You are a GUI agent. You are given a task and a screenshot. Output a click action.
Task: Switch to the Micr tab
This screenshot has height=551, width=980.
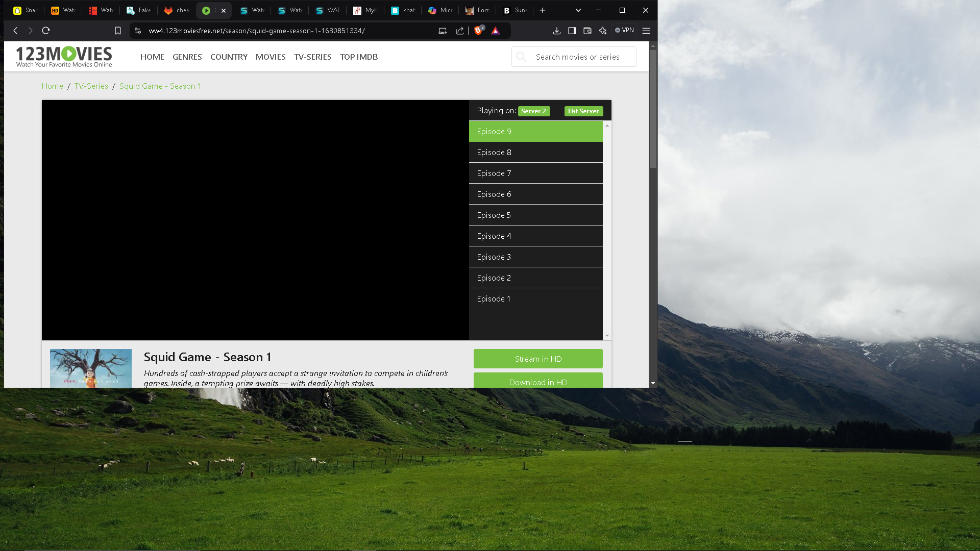(441, 10)
